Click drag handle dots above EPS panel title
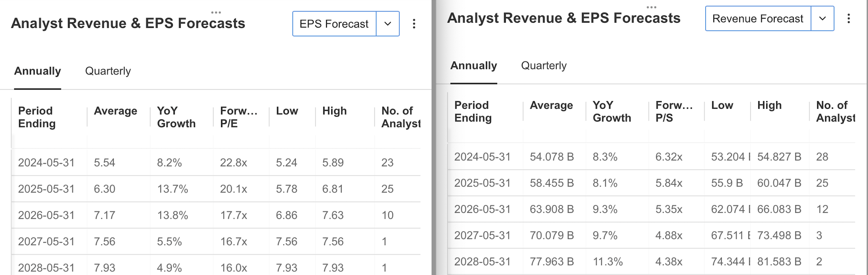The image size is (868, 275). point(216,13)
